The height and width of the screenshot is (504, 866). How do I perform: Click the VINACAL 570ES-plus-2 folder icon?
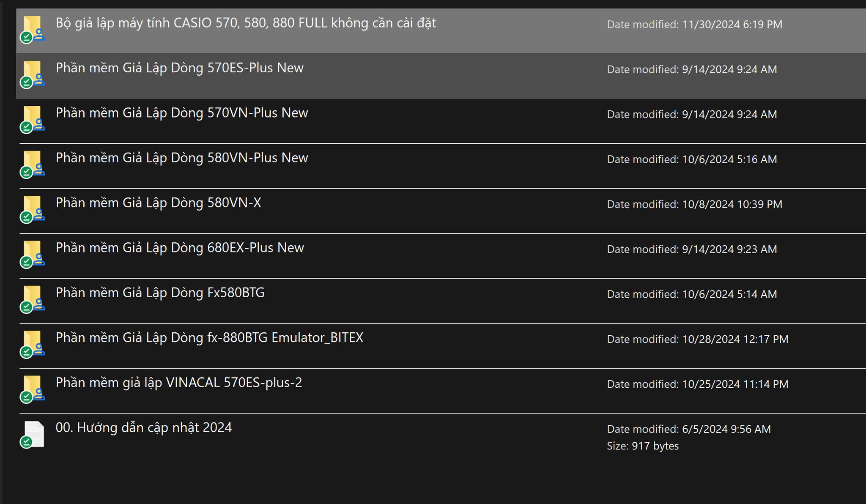33,389
